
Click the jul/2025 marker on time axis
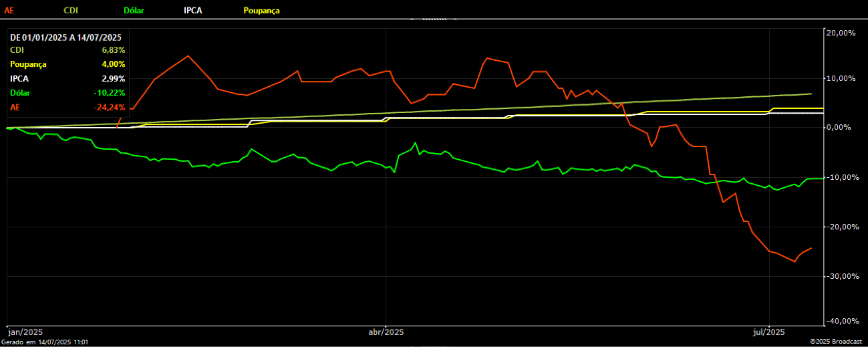pos(769,332)
